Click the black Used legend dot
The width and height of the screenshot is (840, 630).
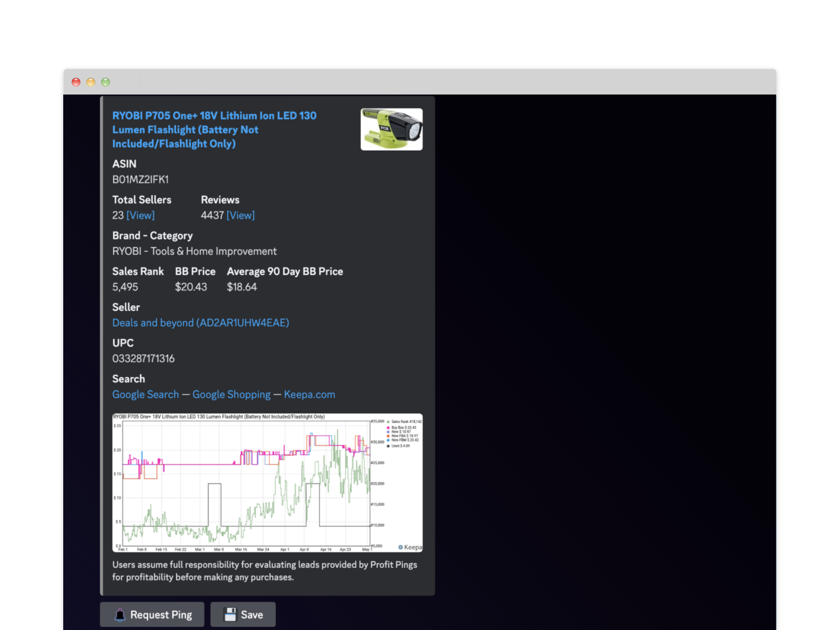click(388, 446)
